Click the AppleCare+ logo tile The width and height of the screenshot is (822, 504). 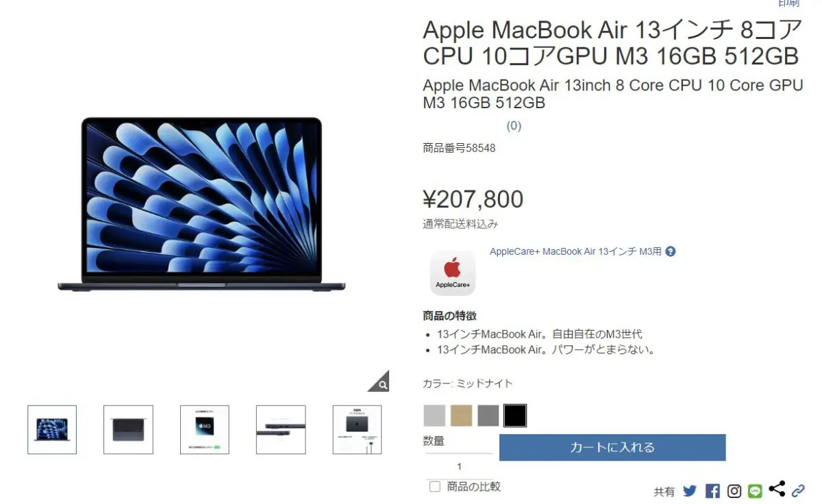click(x=453, y=273)
